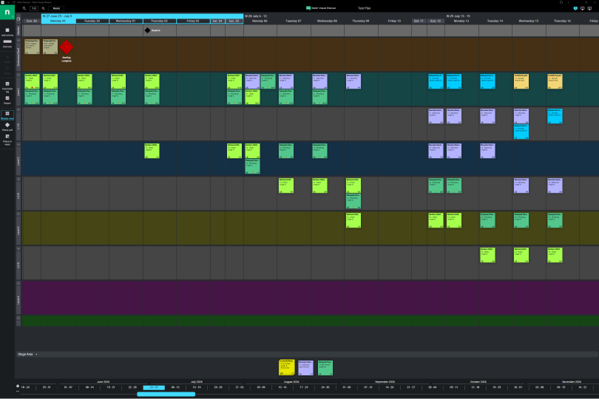Select the beige card on Monday 29 in brown lane
The image size is (599, 399).
(50, 47)
